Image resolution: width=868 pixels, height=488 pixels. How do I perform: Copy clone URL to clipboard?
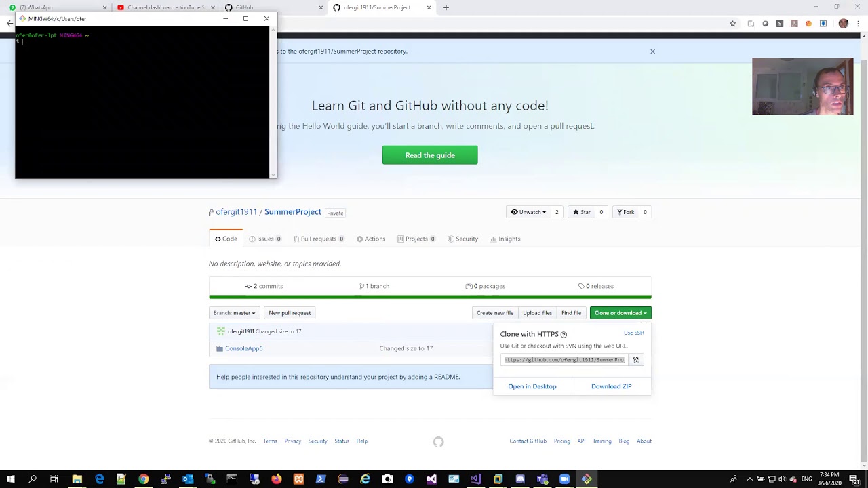[x=635, y=360]
